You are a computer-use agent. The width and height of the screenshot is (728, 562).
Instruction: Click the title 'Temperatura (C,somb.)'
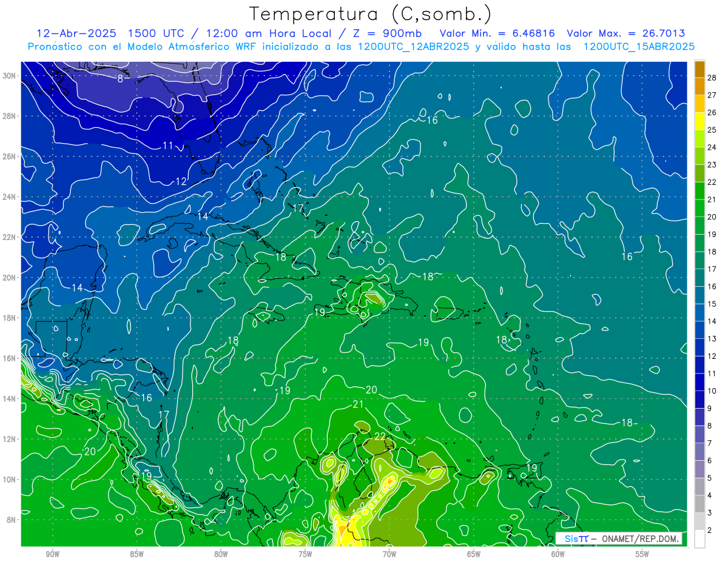point(371,15)
